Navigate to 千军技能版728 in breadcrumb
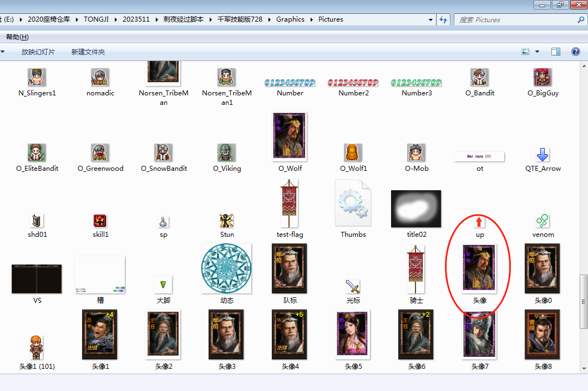Screen dimensions: 588x391 click(240, 19)
